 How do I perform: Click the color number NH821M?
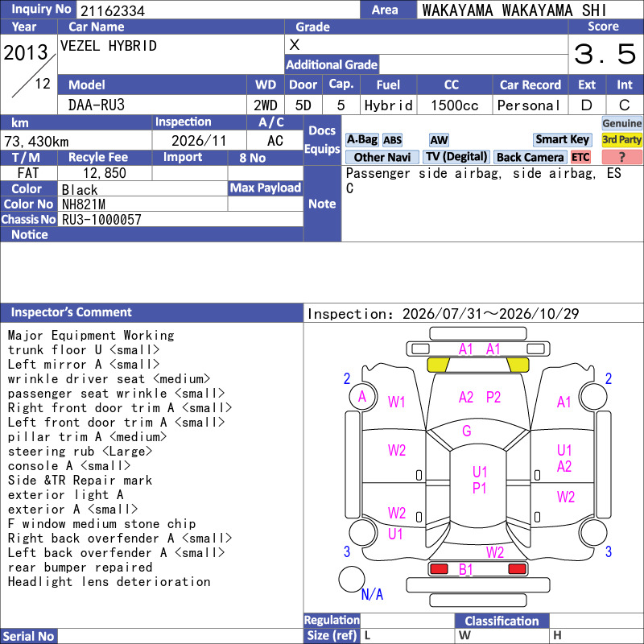point(84,204)
